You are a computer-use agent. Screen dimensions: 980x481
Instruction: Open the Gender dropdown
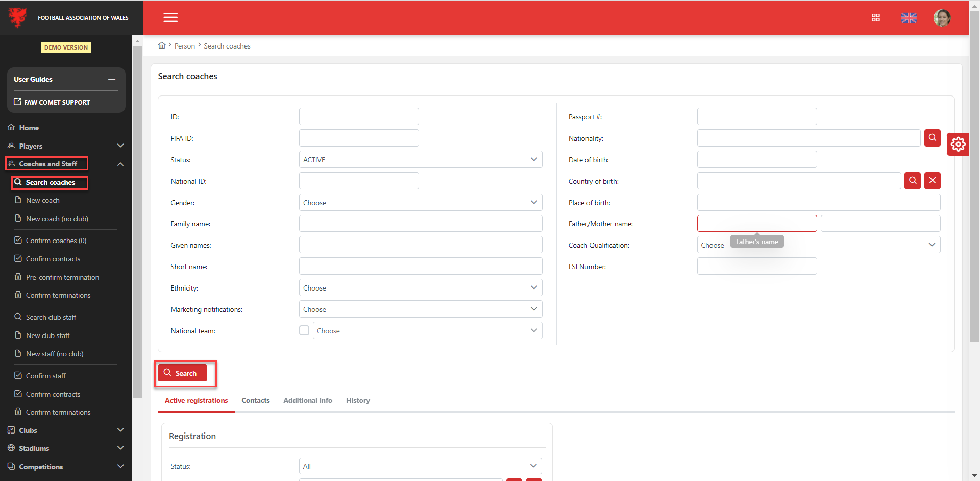coord(420,203)
